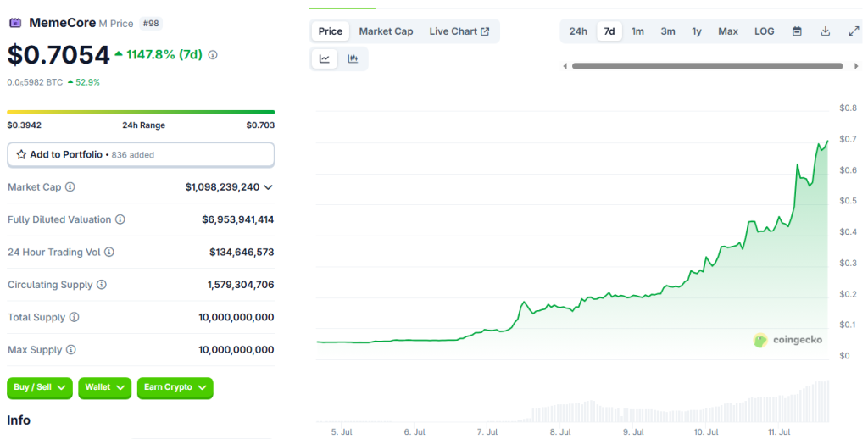Open the Buy / Sell dropdown
Viewport: 868px width, 439px height.
[39, 387]
